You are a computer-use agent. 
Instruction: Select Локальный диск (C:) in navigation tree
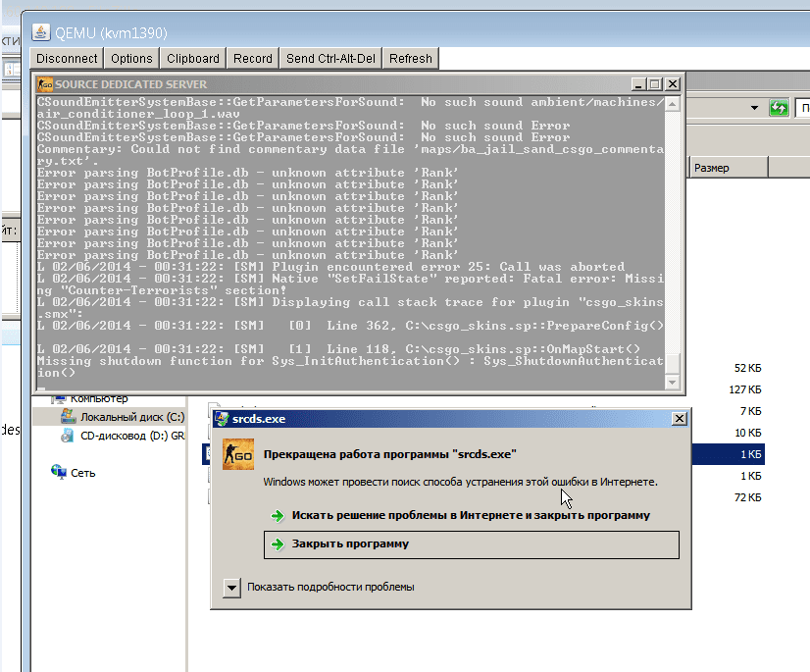click(132, 417)
